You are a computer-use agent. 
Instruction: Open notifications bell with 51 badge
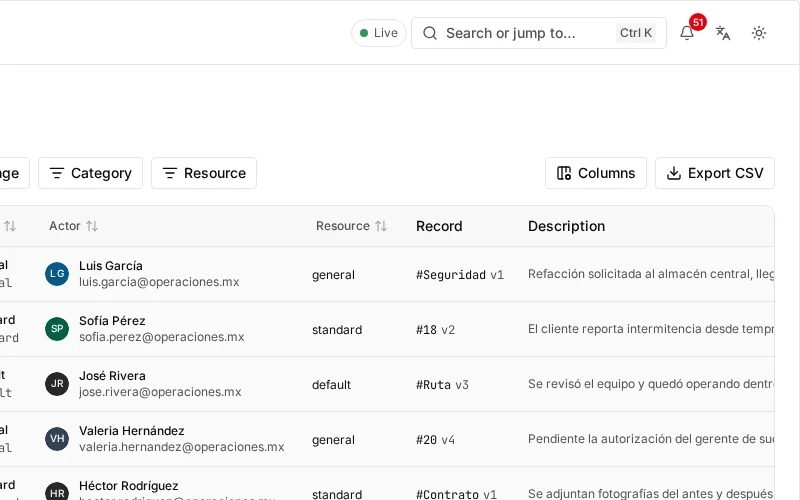(687, 33)
